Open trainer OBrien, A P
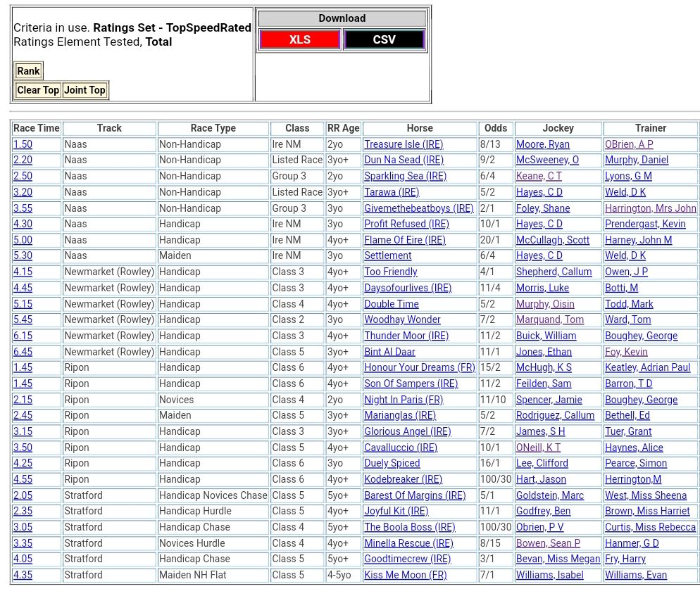700x596 pixels. (629, 144)
